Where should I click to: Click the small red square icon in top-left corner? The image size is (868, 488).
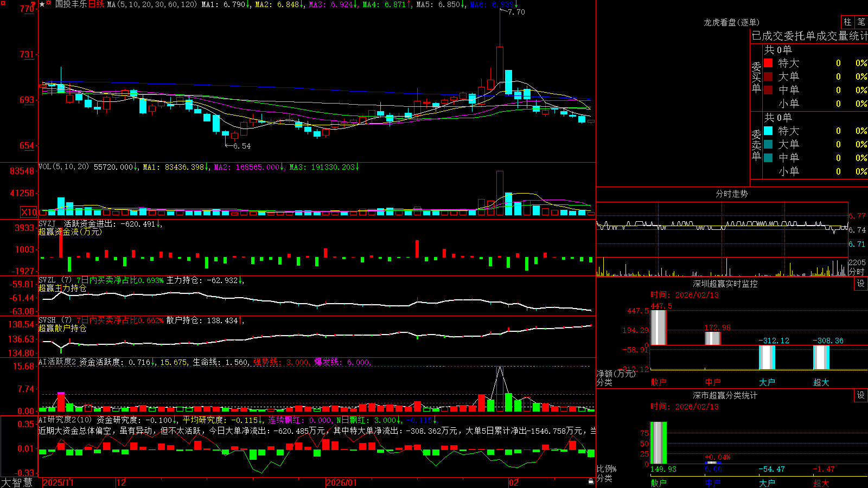(x=3, y=3)
